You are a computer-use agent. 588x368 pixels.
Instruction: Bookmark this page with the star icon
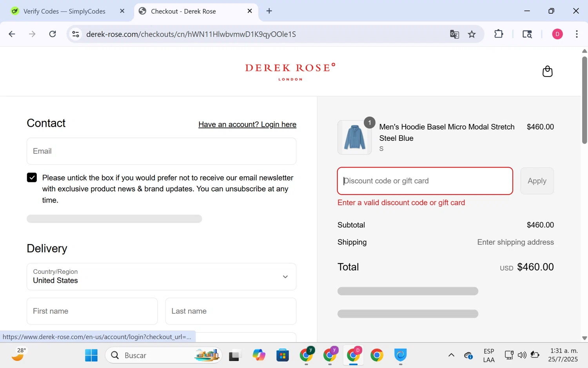[472, 34]
